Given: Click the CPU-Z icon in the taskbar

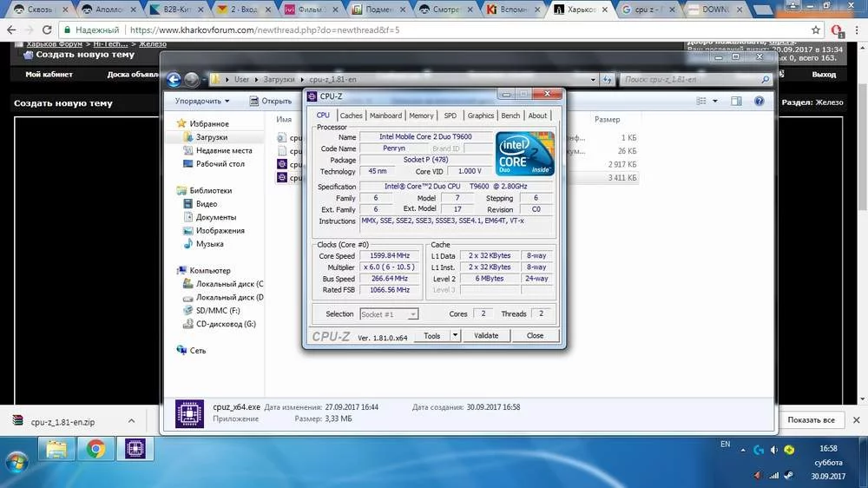Looking at the screenshot, I should 135,448.
